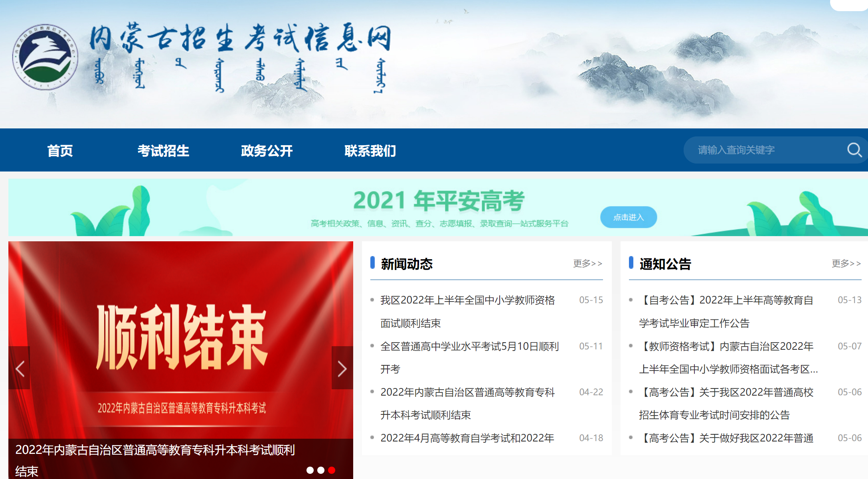Expand more notices via 通知公告 更多>>
The height and width of the screenshot is (479, 868).
click(x=846, y=264)
